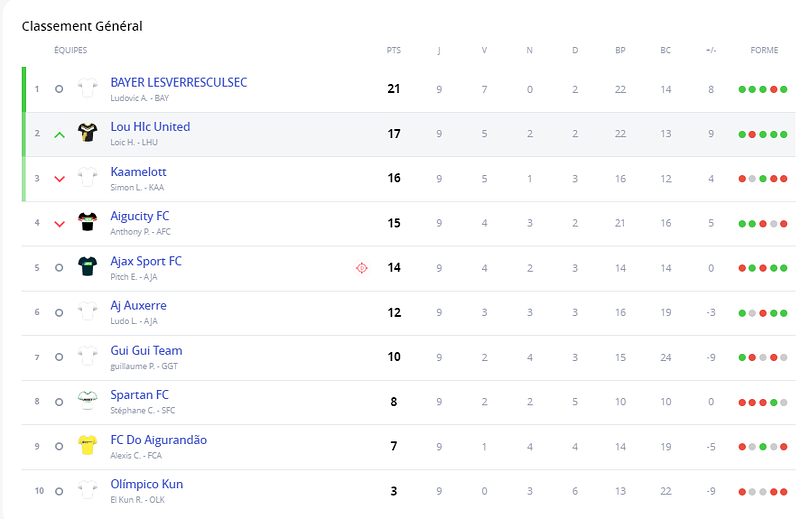
Task: Click green up arrow next to Lou Hlc United
Action: click(60, 135)
